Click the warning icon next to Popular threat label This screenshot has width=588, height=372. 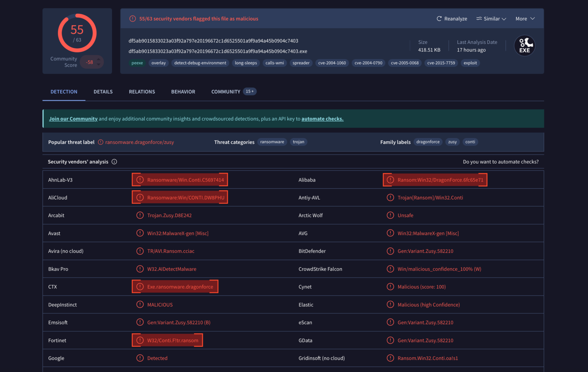(100, 142)
